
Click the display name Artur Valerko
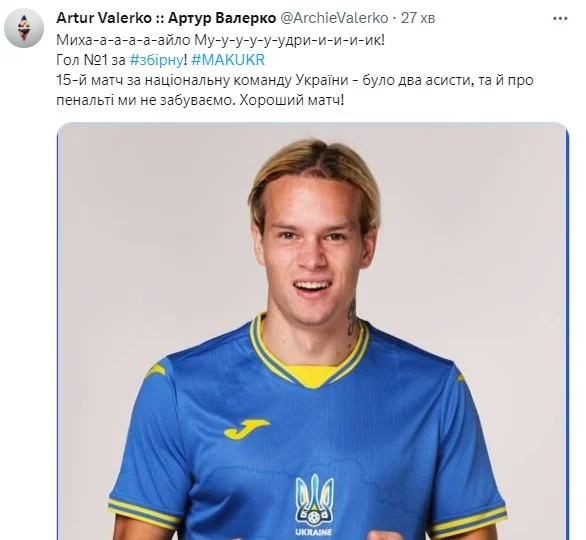(x=104, y=18)
